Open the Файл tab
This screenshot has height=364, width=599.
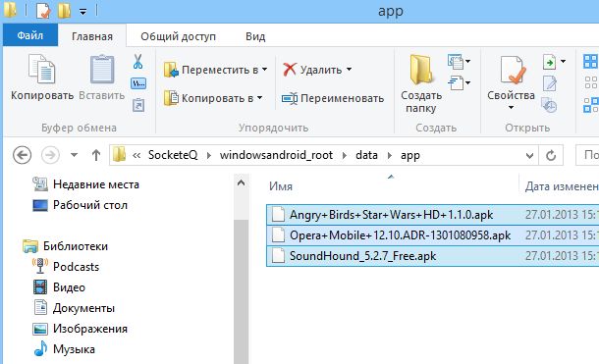[x=30, y=35]
